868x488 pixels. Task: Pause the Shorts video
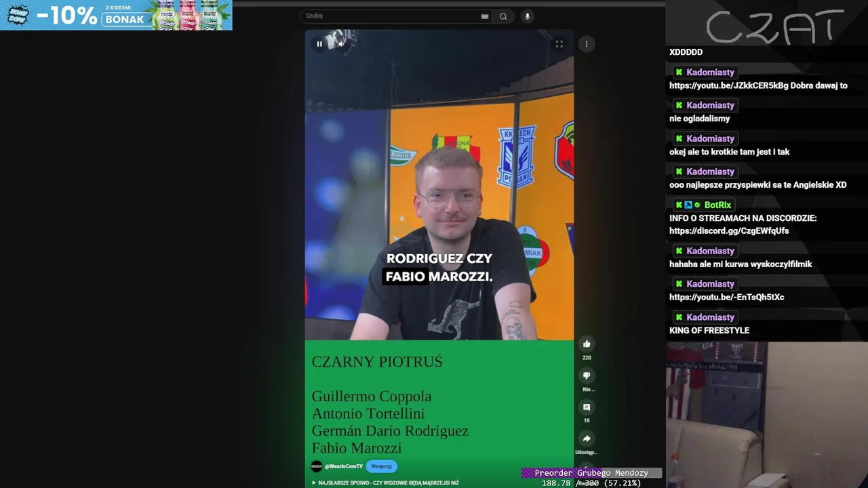coord(319,44)
